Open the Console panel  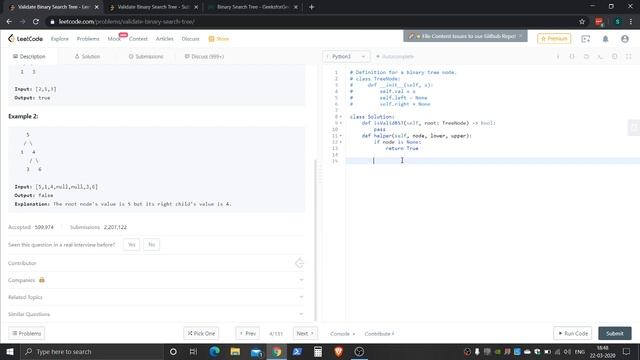click(x=342, y=334)
